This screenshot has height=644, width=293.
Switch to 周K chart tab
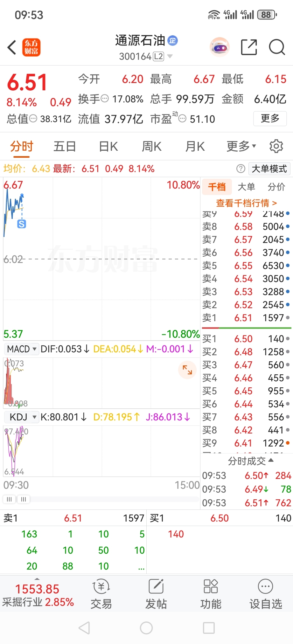point(152,146)
